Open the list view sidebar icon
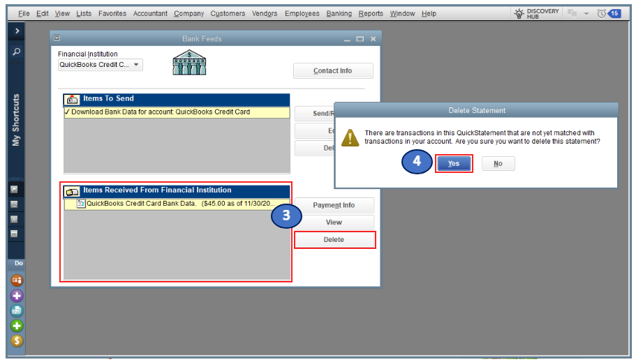The height and width of the screenshot is (364, 636). coord(14,204)
